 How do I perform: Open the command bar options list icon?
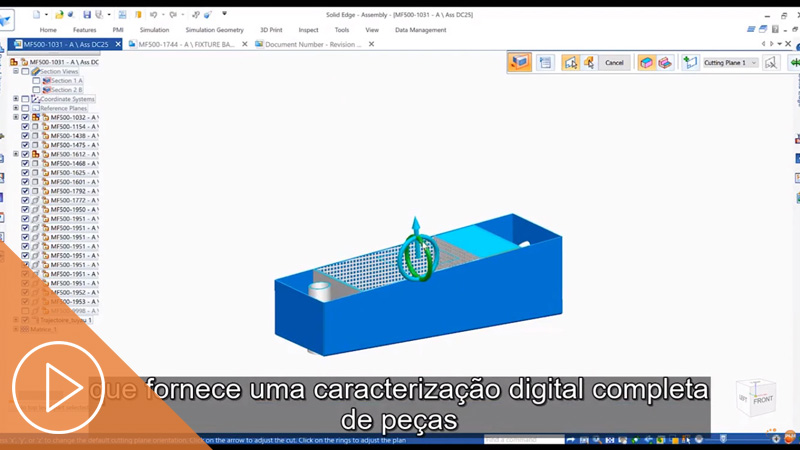(545, 62)
